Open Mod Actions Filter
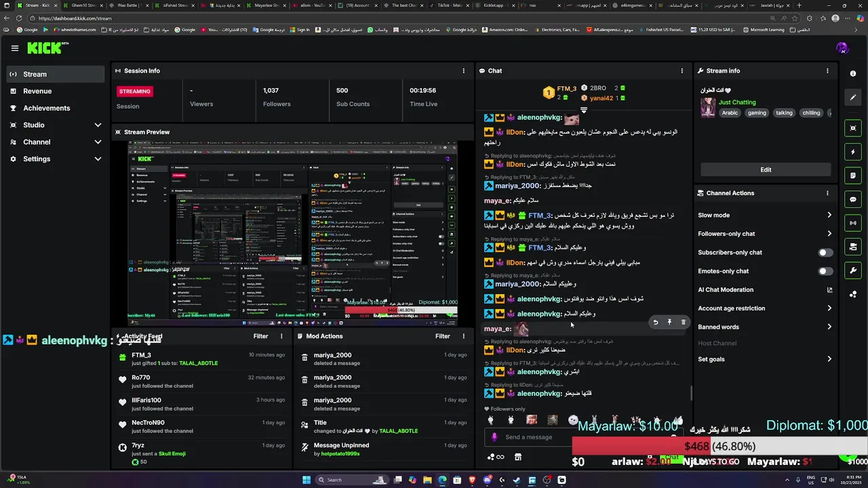 443,336
